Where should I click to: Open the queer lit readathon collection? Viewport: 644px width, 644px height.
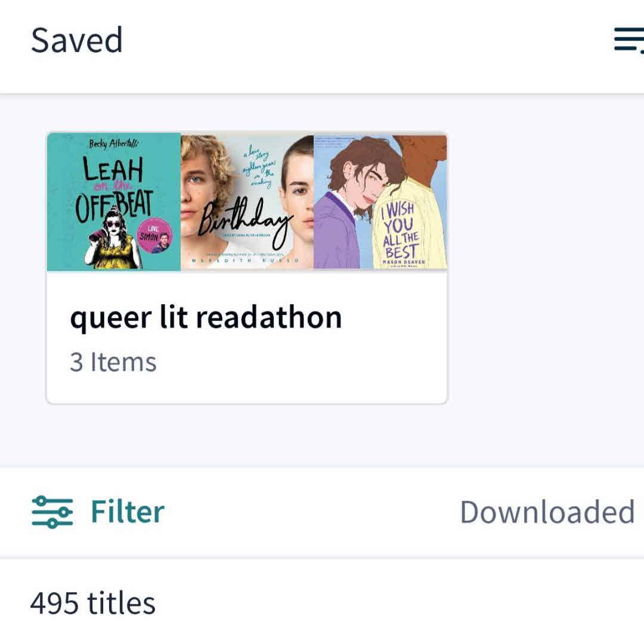pos(206,317)
